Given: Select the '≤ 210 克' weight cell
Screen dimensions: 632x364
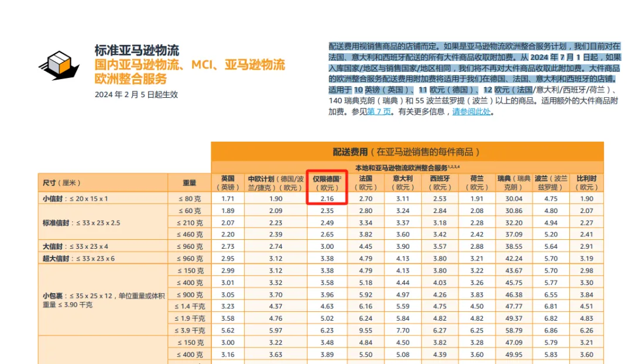Looking at the screenshot, I should [190, 223].
